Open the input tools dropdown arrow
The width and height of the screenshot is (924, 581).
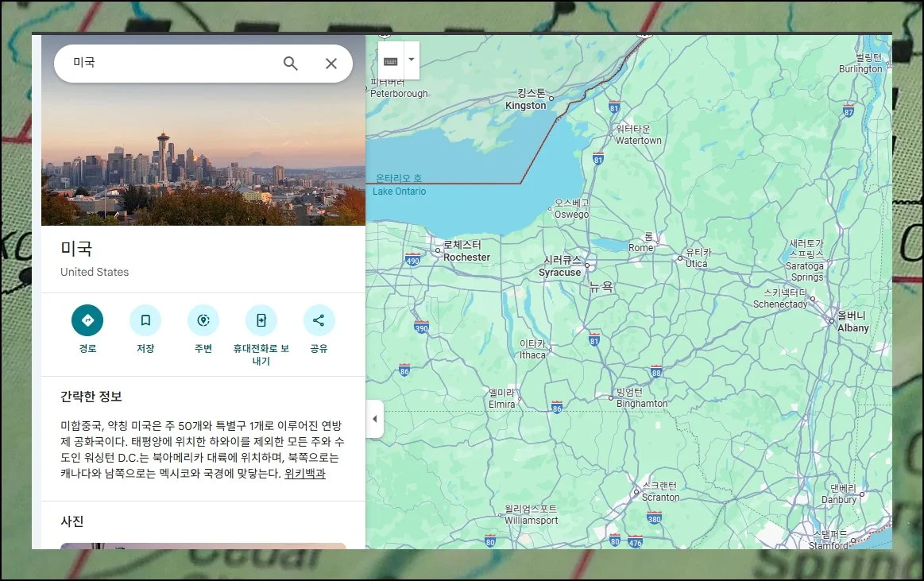(x=411, y=60)
